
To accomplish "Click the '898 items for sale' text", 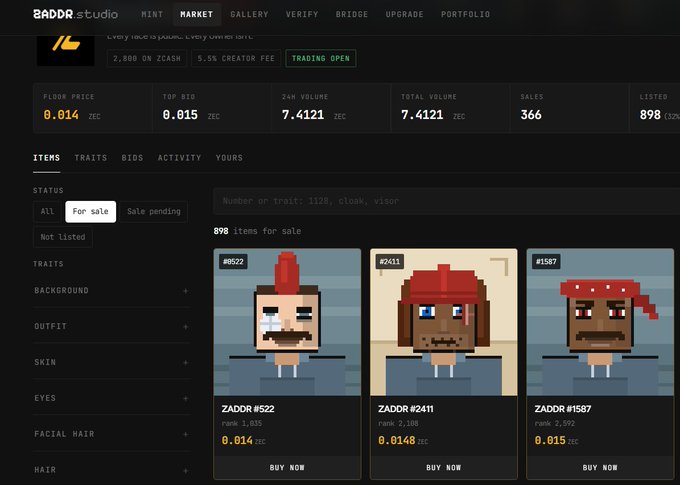I will pos(257,231).
